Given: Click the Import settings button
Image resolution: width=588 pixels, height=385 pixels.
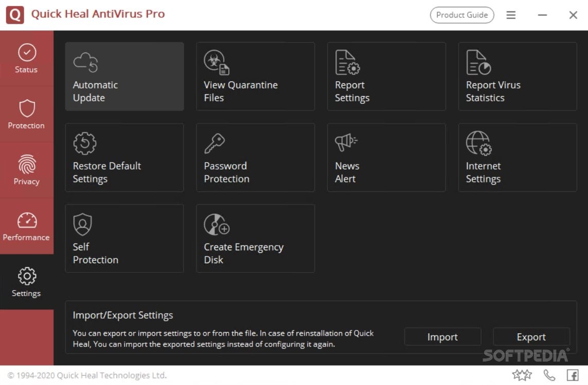Looking at the screenshot, I should click(x=443, y=337).
